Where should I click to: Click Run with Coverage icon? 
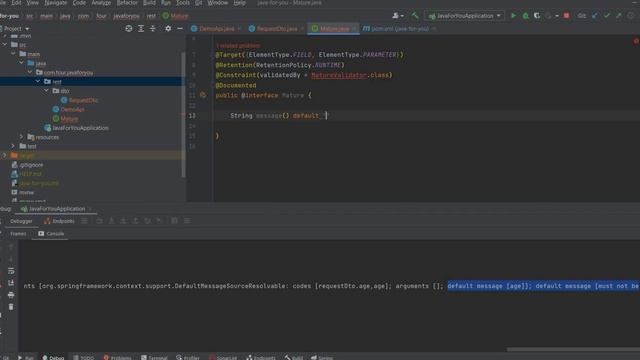[x=537, y=16]
